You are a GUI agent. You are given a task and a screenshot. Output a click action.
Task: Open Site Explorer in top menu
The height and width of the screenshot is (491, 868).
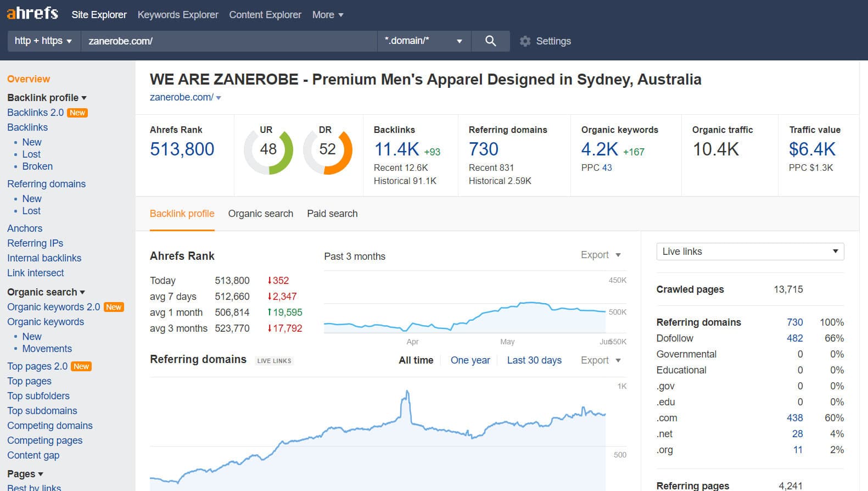coord(99,15)
